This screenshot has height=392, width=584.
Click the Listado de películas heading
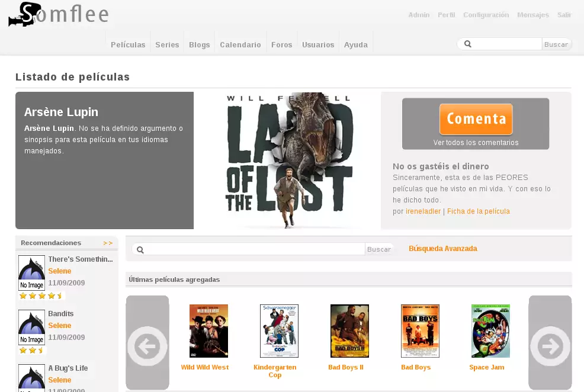point(73,77)
